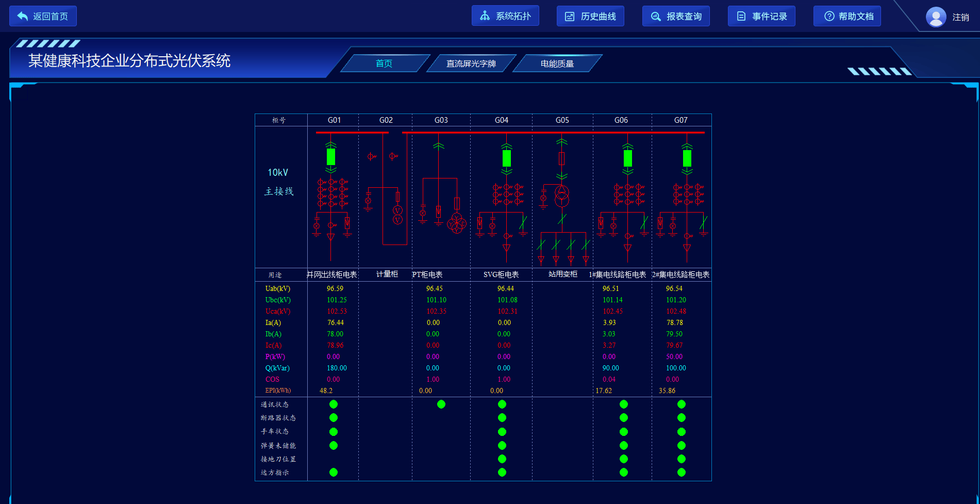Switch to the 首页 tab
980x504 pixels.
pyautogui.click(x=384, y=63)
